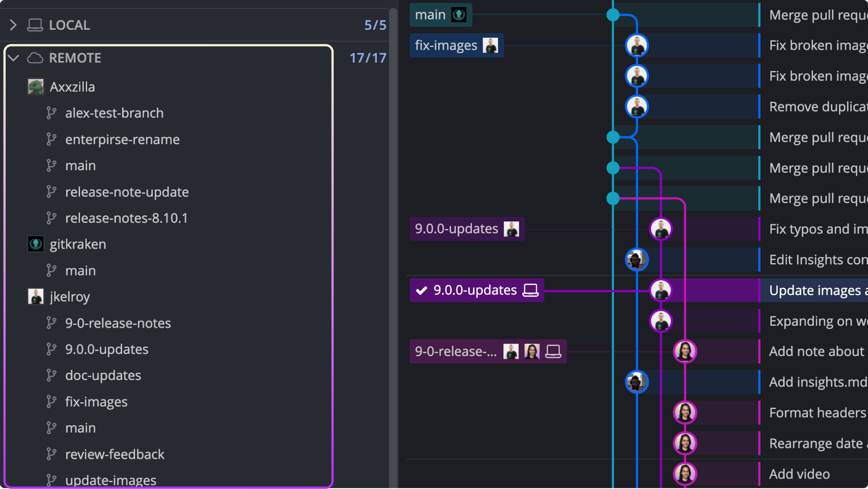Open the enterpirse-rename remote branch

point(122,139)
